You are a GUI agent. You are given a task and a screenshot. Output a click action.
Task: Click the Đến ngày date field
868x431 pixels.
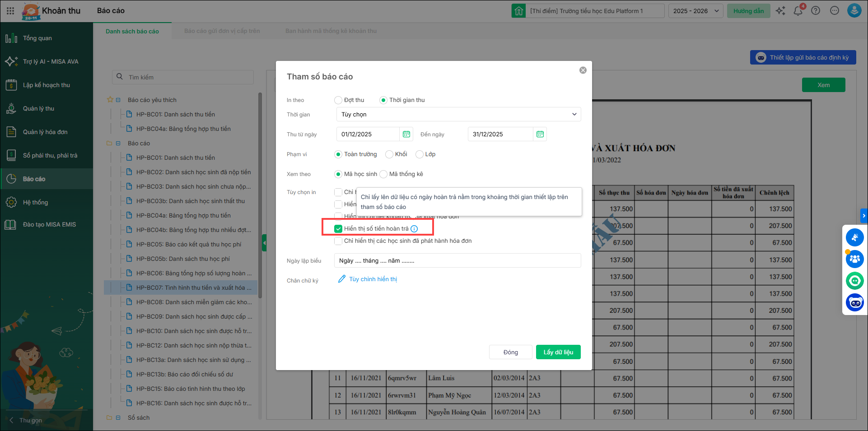(500, 134)
